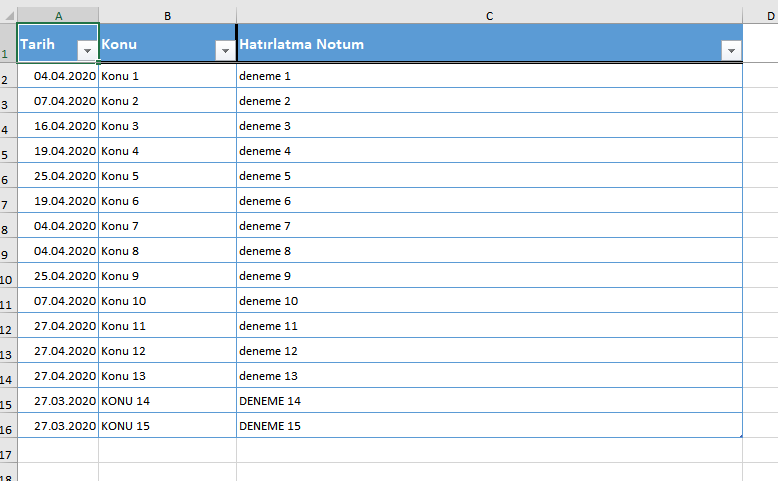Viewport: 778px width, 481px height.
Task: Click the date cell 16.04.2020
Action: (58, 126)
